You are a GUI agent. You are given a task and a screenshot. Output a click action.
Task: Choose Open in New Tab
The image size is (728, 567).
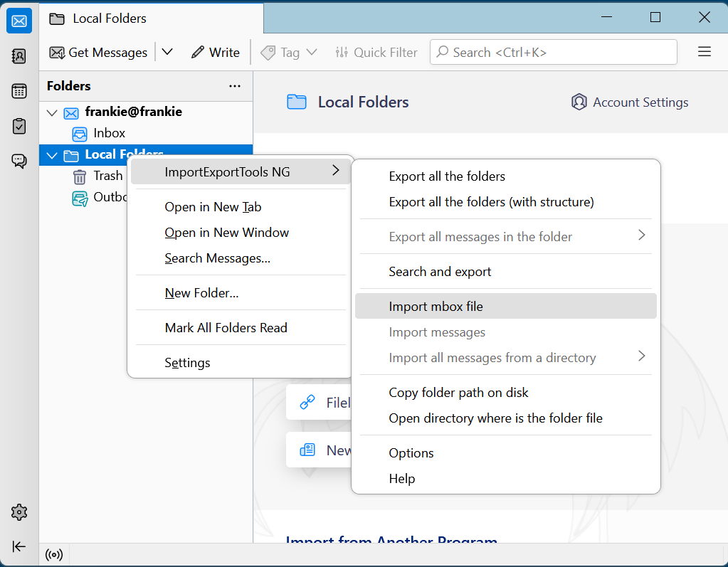(241, 207)
